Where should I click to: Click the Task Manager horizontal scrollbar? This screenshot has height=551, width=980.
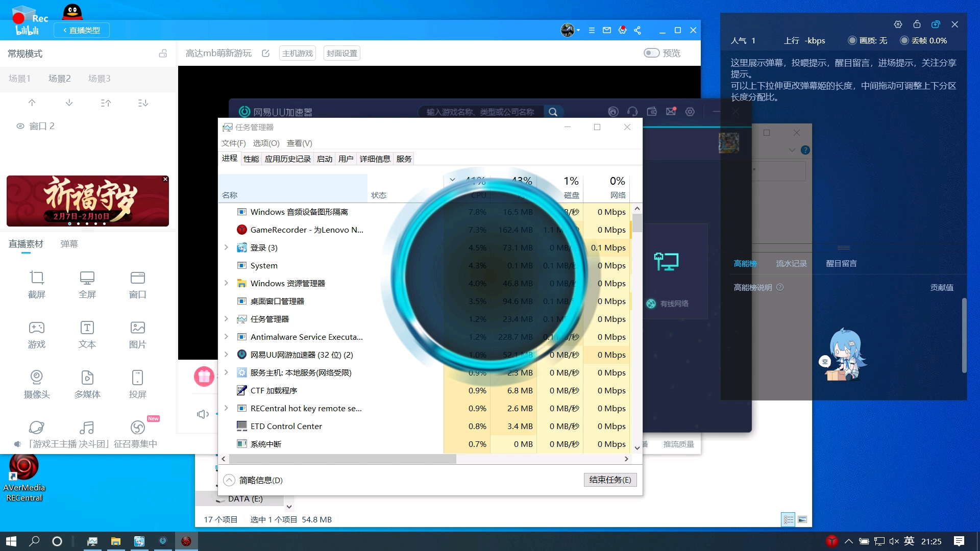click(x=342, y=459)
